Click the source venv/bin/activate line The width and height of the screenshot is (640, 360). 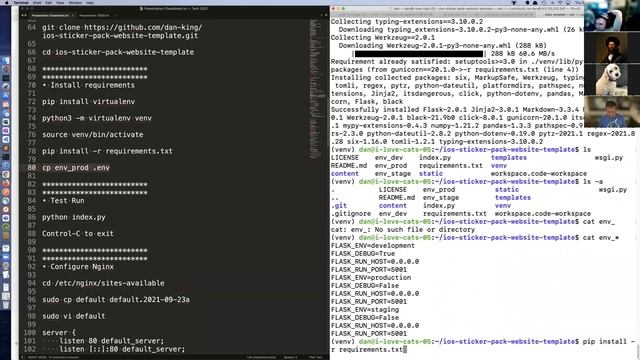pos(93,135)
